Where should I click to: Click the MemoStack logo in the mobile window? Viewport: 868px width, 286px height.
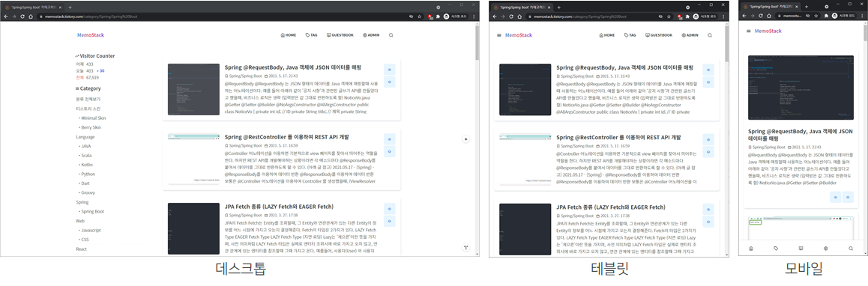[768, 31]
